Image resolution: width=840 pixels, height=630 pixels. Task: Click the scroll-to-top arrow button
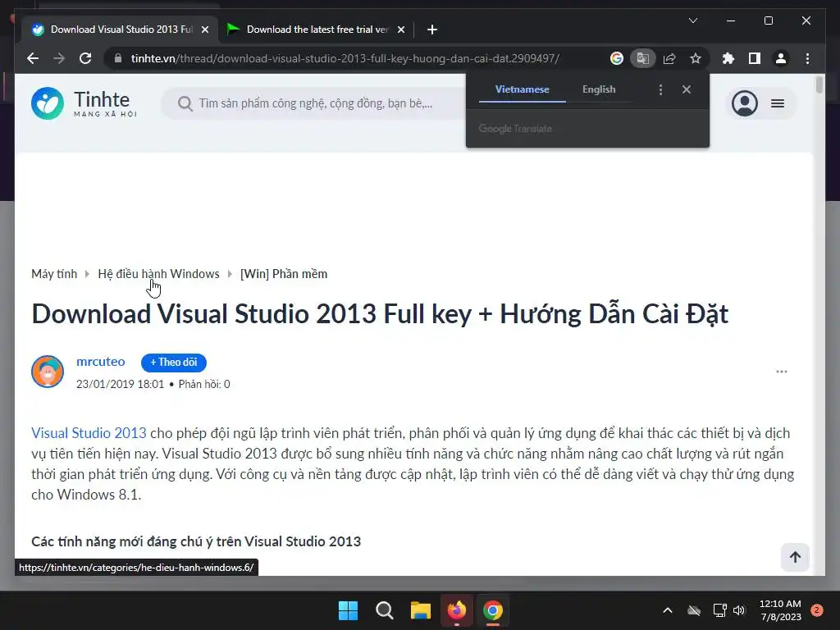(795, 557)
